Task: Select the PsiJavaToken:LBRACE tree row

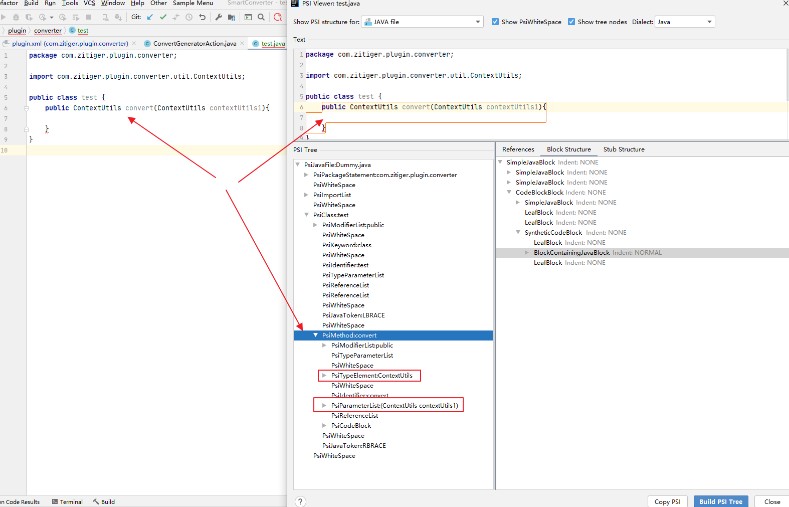Action: point(353,315)
